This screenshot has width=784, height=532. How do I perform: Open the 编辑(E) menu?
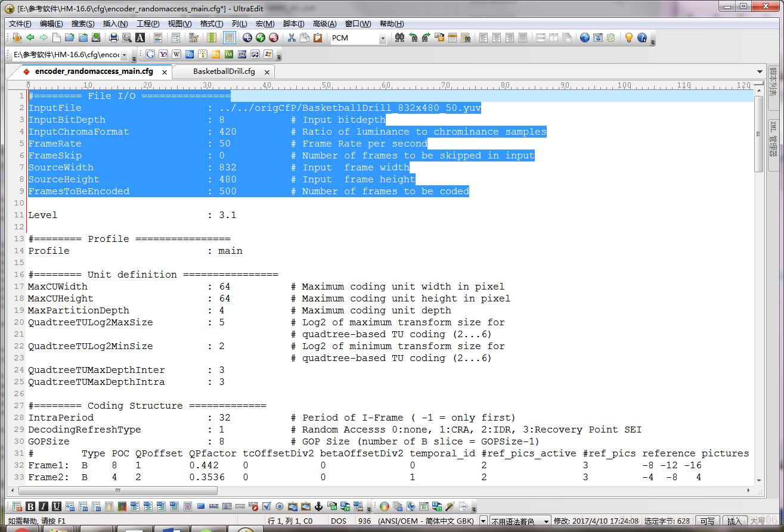51,24
